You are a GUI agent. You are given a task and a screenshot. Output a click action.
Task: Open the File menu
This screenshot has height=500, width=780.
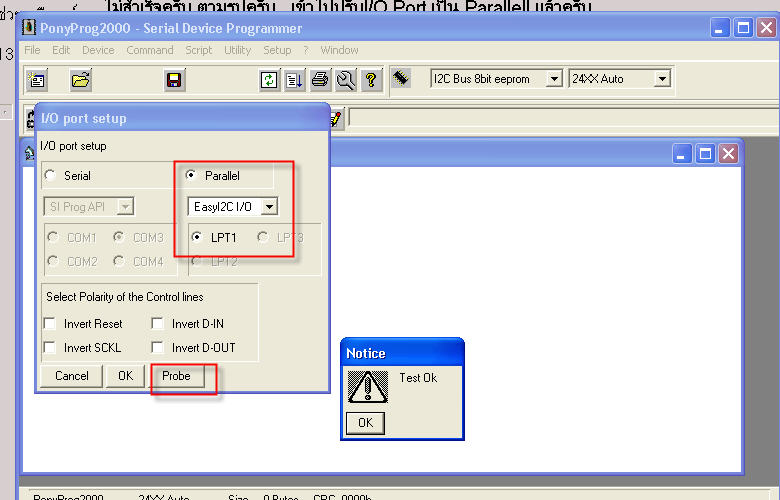(x=32, y=50)
